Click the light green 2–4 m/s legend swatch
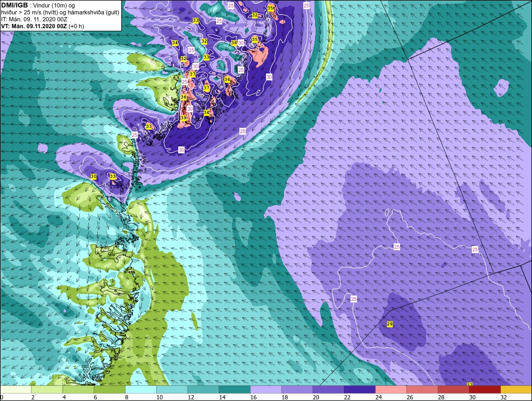This screenshot has width=532, height=401. pyautogui.click(x=47, y=389)
